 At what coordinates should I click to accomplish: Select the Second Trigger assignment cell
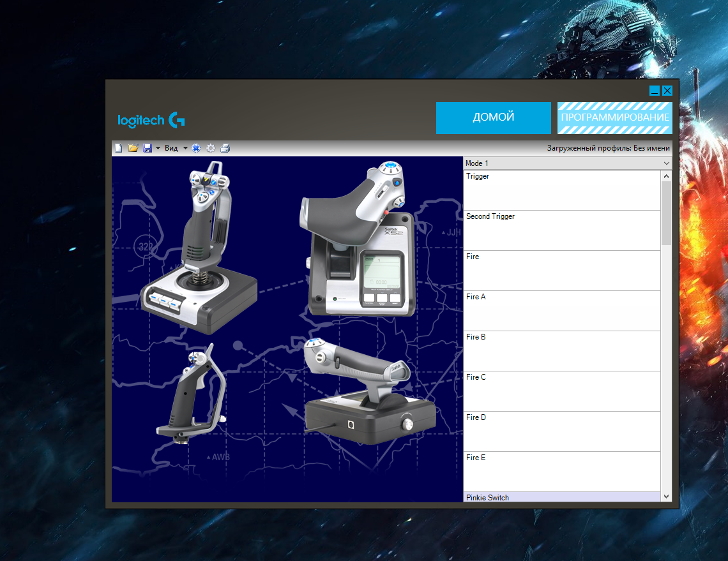click(562, 230)
